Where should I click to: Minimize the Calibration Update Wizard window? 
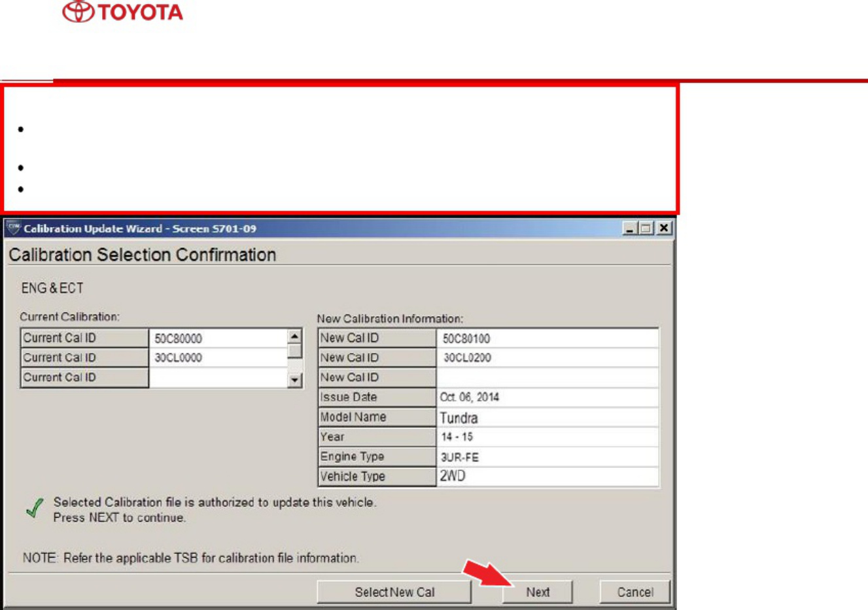click(x=629, y=228)
